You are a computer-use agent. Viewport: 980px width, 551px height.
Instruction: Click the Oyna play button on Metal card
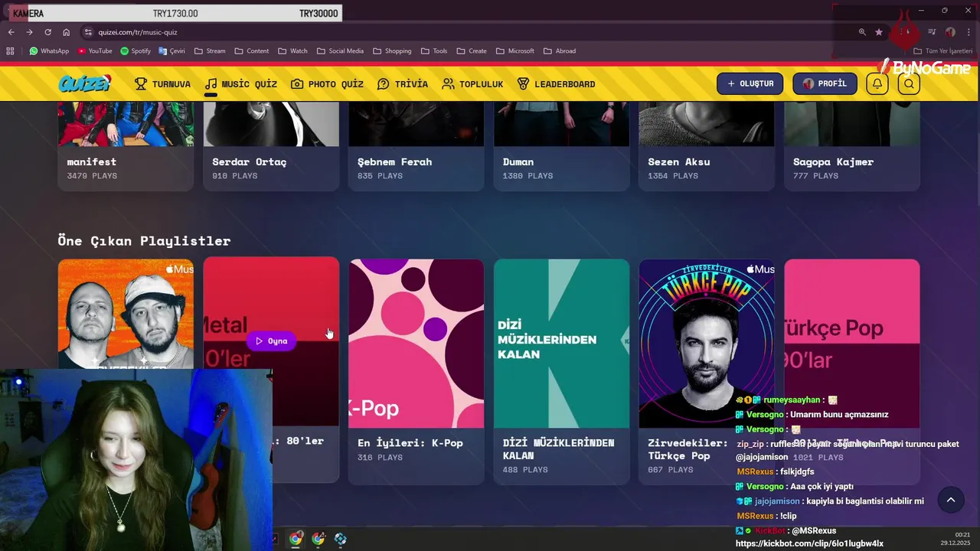point(271,341)
